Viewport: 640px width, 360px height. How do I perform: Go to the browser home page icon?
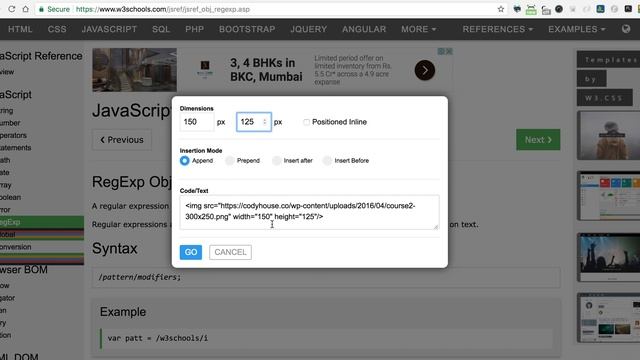[x=25, y=9]
